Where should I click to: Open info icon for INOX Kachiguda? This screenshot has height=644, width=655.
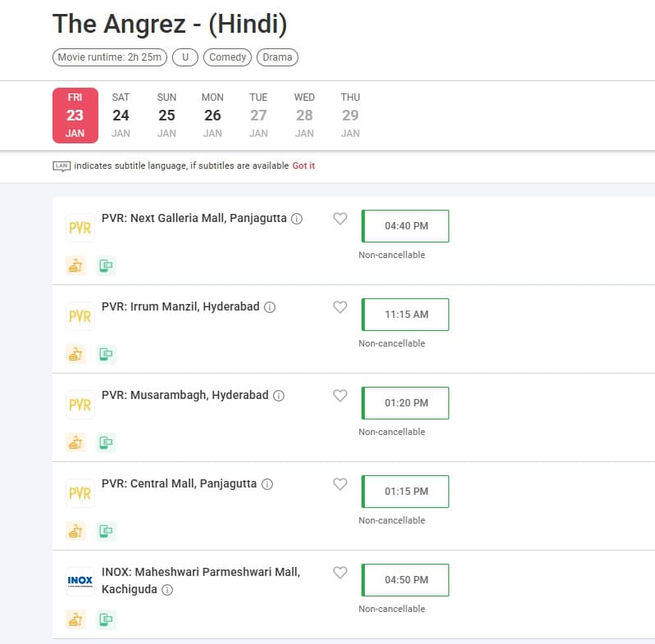click(x=167, y=590)
